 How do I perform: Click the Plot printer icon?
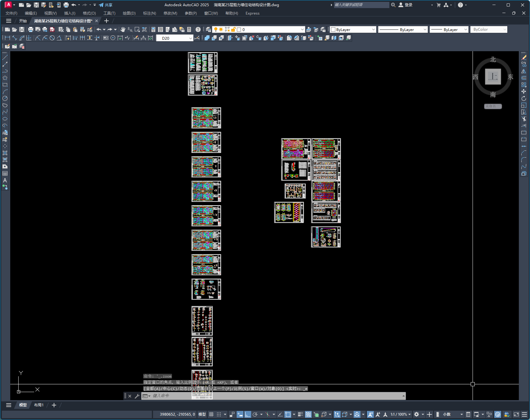tap(30, 29)
